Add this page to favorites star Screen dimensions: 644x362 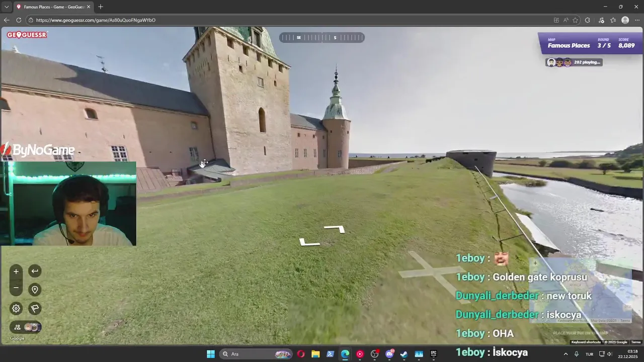point(575,20)
